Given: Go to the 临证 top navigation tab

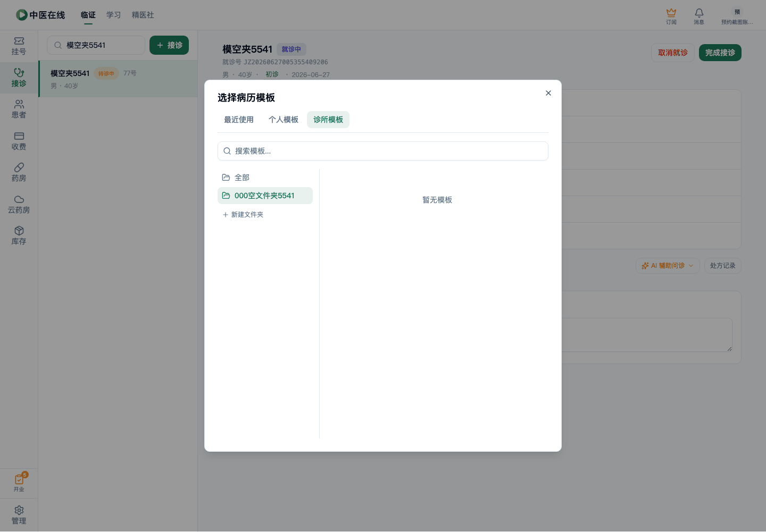Looking at the screenshot, I should (88, 15).
